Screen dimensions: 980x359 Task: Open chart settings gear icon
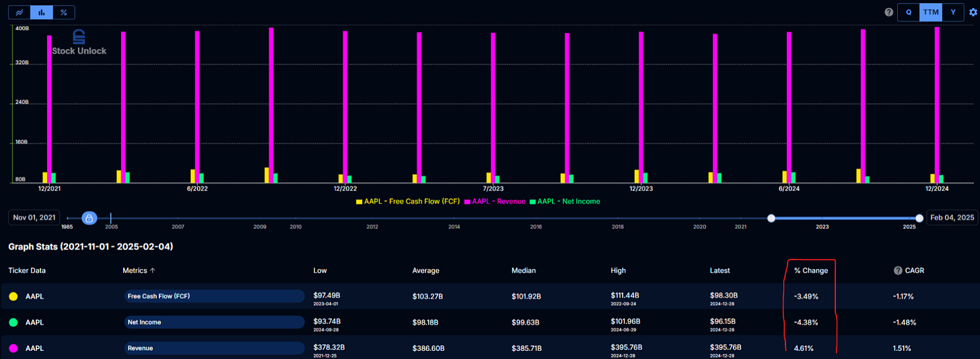pos(973,12)
